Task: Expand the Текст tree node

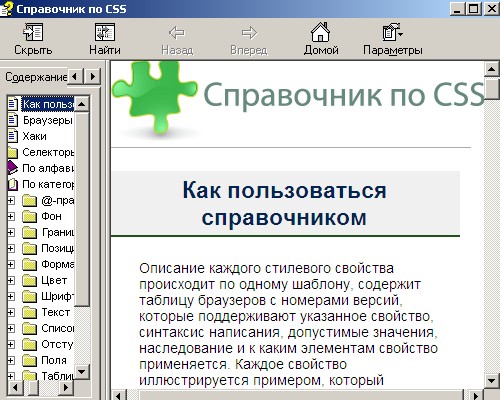Action: pyautogui.click(x=11, y=312)
